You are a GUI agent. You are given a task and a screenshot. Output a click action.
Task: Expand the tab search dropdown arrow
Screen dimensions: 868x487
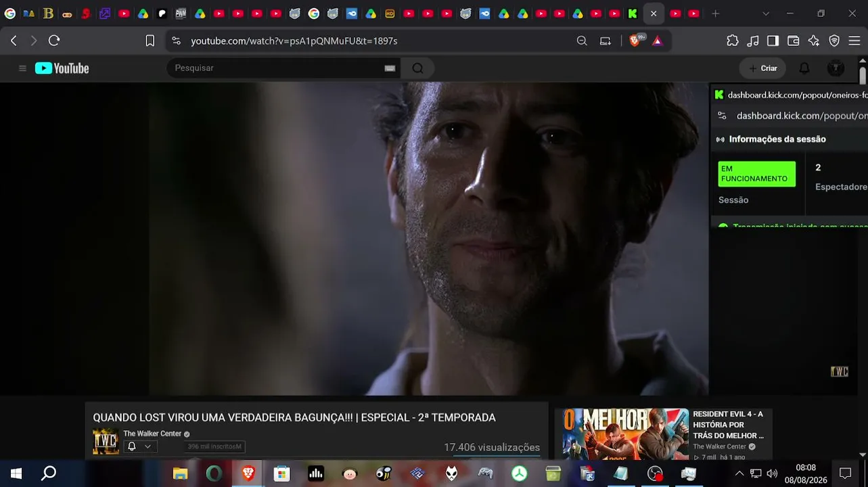coord(766,14)
